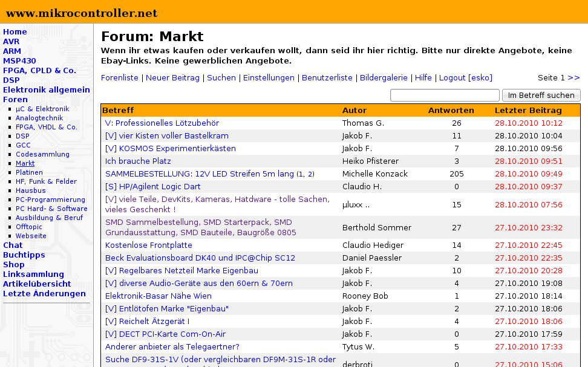Open PC Hard- & Software forum
Image resolution: width=588 pixels, height=367 pixels.
(x=51, y=209)
